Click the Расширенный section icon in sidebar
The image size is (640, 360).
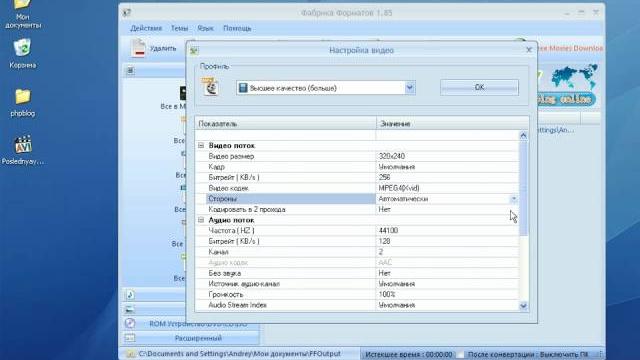pyautogui.click(x=130, y=338)
